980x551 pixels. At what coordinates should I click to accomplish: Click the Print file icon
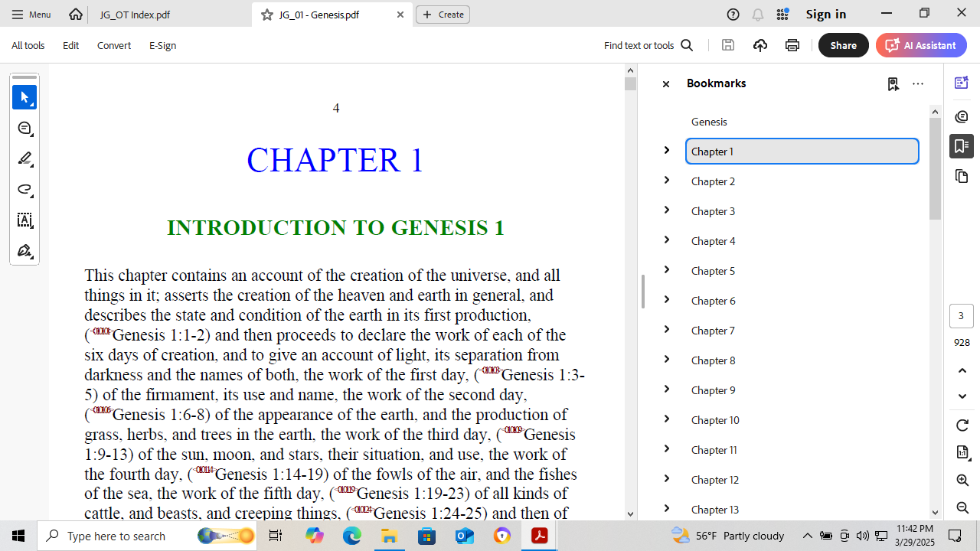(792, 45)
